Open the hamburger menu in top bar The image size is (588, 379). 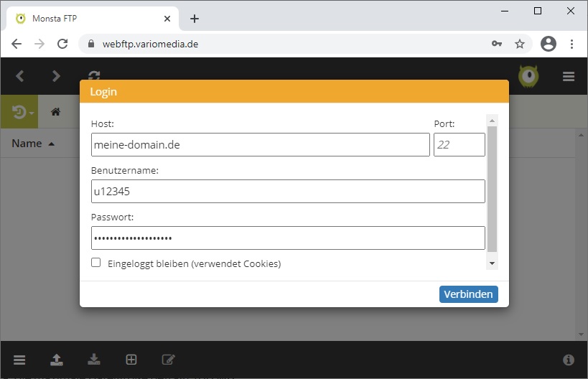(569, 77)
